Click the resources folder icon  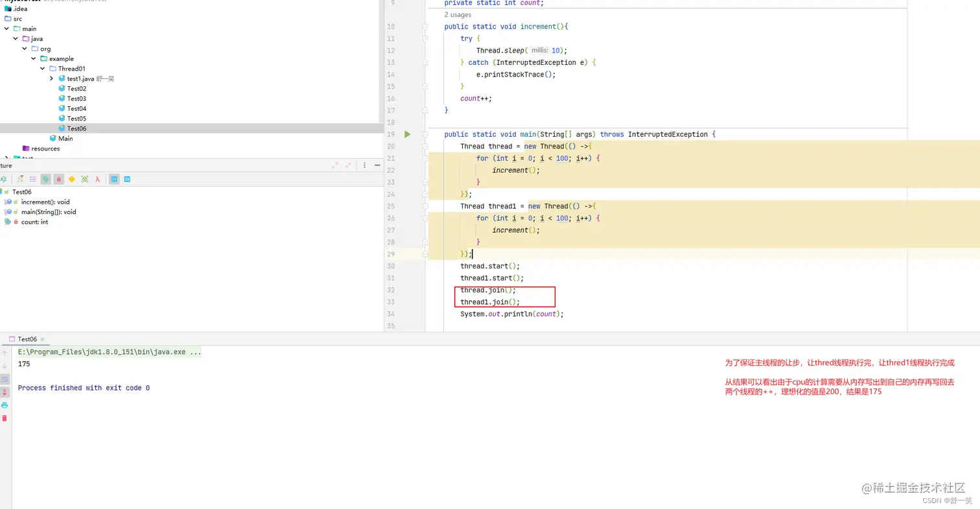[26, 148]
